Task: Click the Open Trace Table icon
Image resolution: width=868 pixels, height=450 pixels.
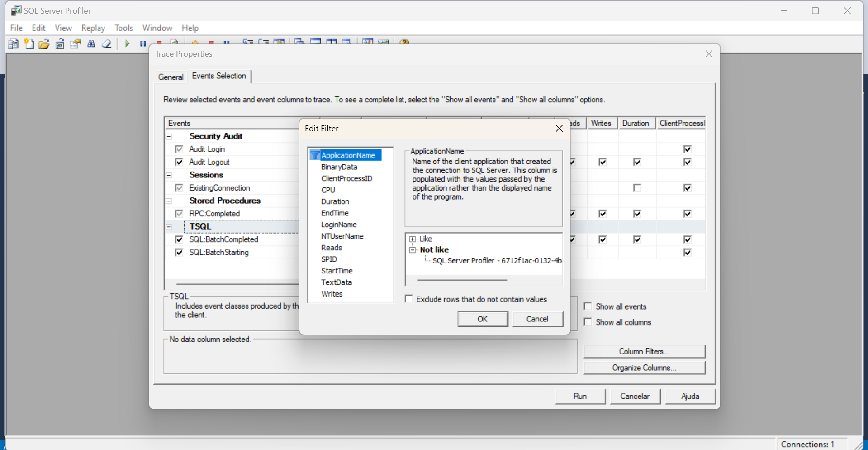Action: coord(60,44)
